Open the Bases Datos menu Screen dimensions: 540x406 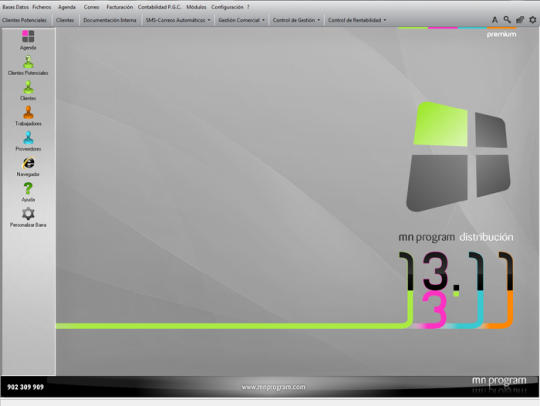[15, 7]
